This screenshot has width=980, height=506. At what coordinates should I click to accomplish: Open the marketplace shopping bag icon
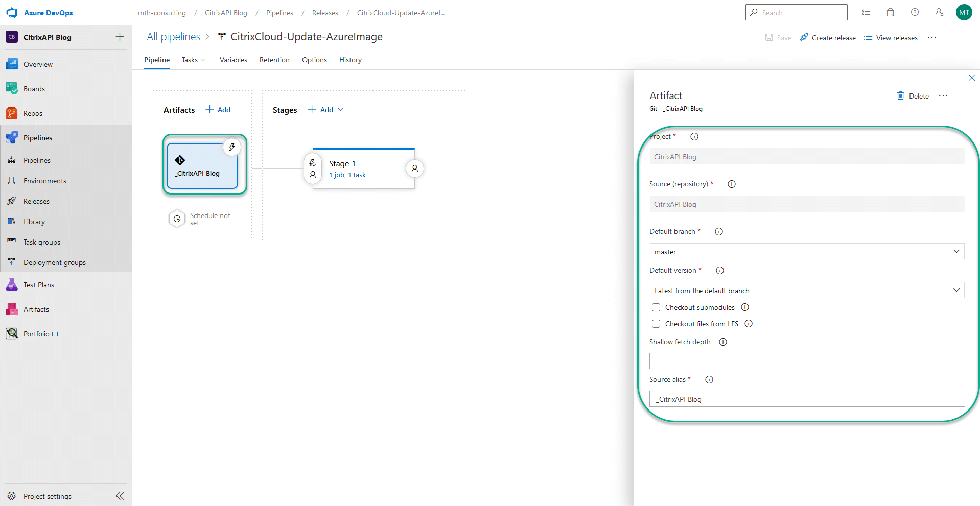point(890,12)
